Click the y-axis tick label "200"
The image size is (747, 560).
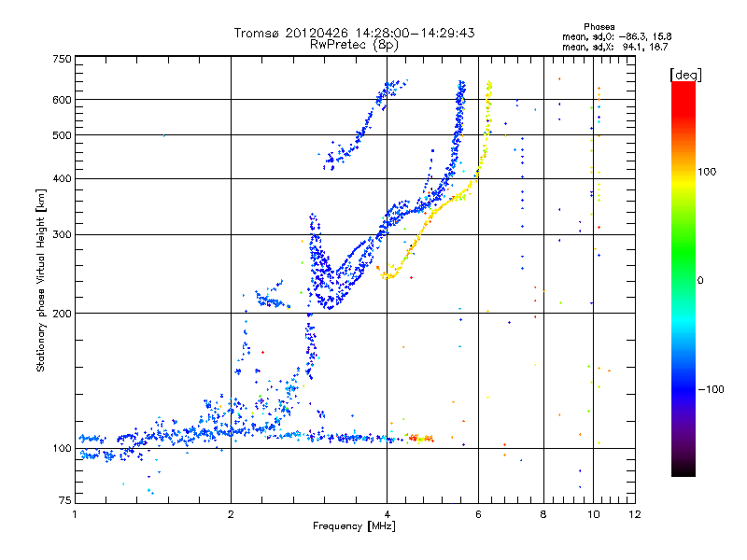[62, 314]
